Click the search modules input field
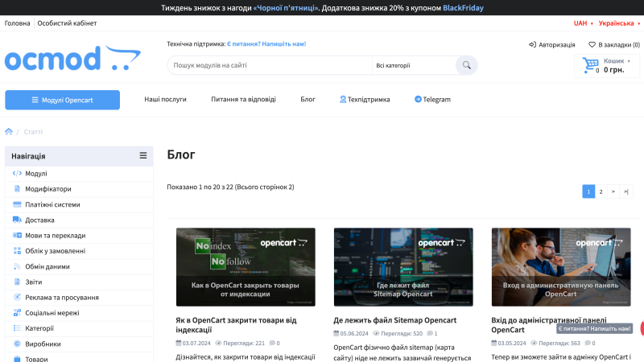Screen dimensions: 644x362 270,65
